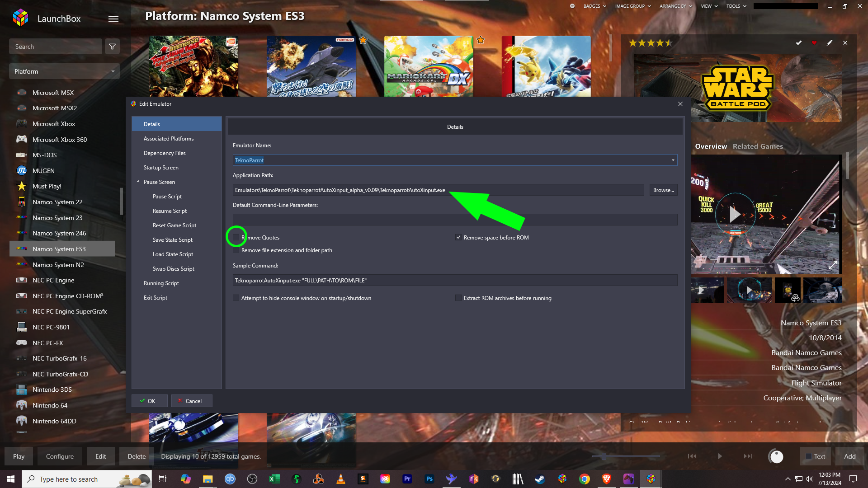
Task: Close the game details panel with X
Action: [845, 42]
